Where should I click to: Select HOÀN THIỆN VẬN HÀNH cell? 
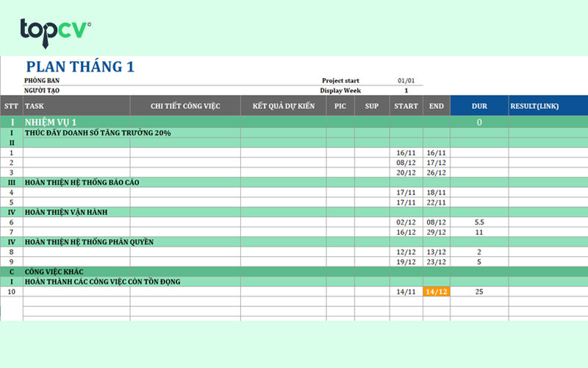coord(66,212)
